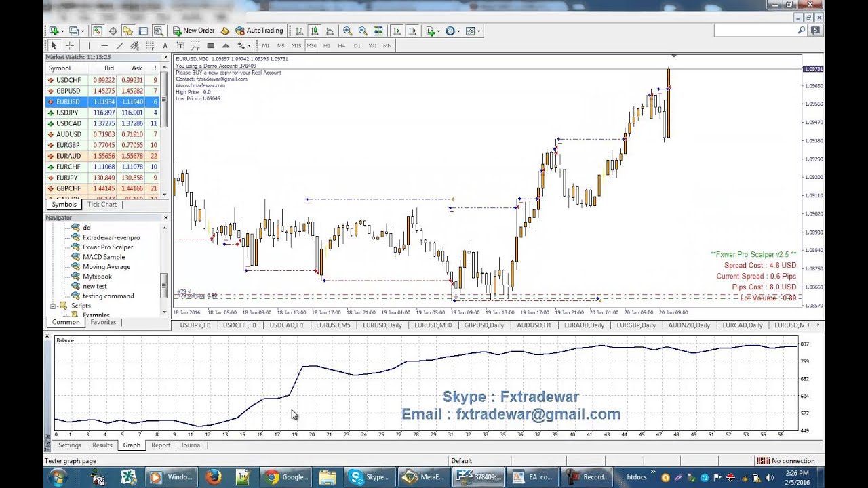Select the text 'A' drawing tool

[165, 46]
